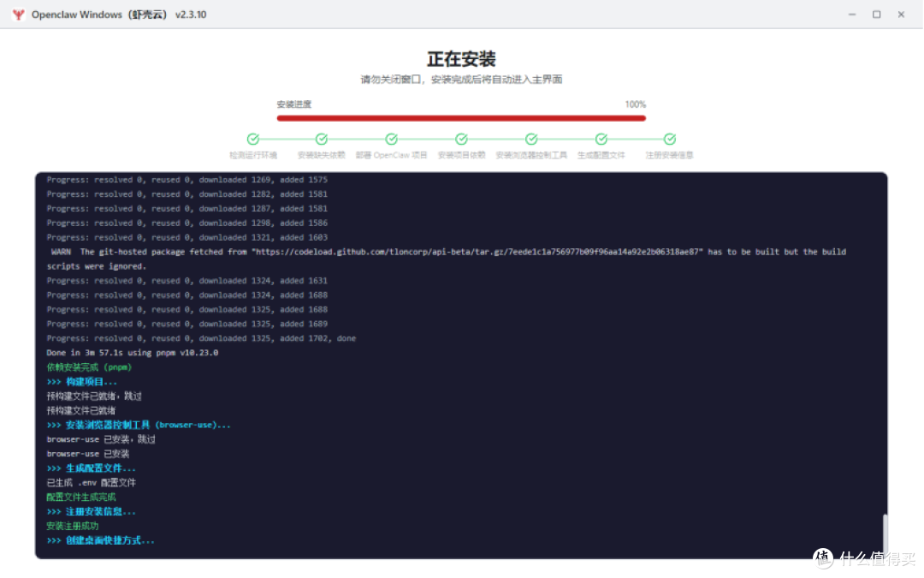Click the "Done in 3m 57.1s" log line
This screenshot has width=924, height=578.
pyautogui.click(x=133, y=353)
